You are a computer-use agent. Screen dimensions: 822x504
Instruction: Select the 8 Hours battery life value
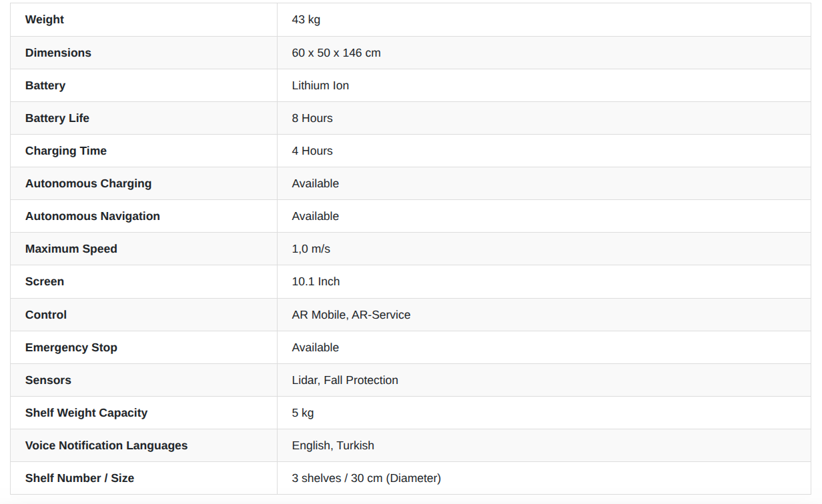(x=312, y=118)
